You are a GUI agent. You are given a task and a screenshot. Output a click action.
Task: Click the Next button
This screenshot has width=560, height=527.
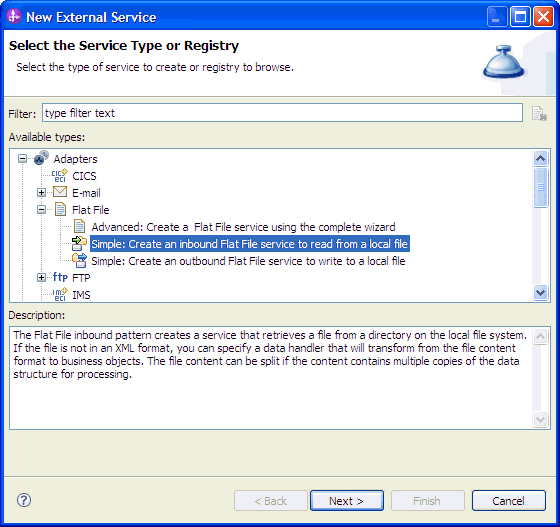(347, 501)
